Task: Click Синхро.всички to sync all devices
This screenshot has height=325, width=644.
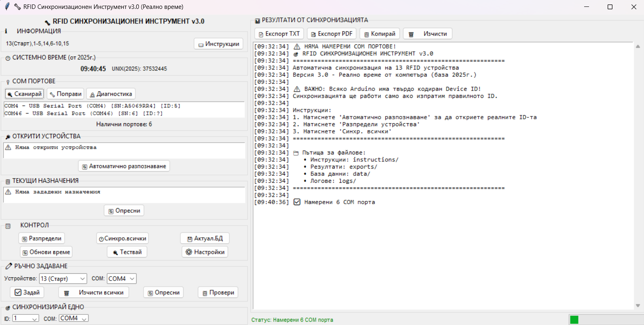Action: click(x=122, y=238)
